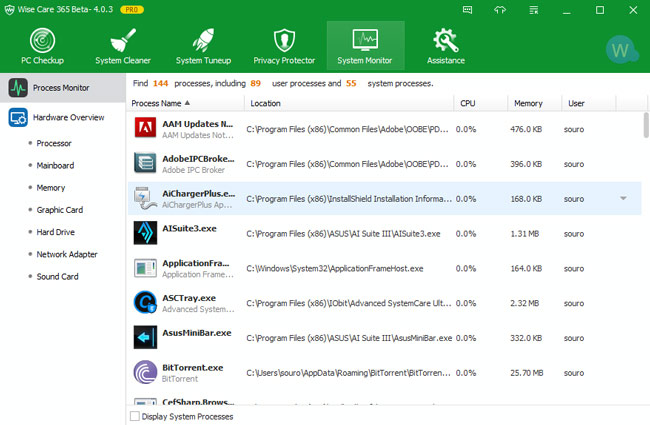Click the 25.70 MB memory value
Viewport: 650px width, 425px height.
point(526,373)
